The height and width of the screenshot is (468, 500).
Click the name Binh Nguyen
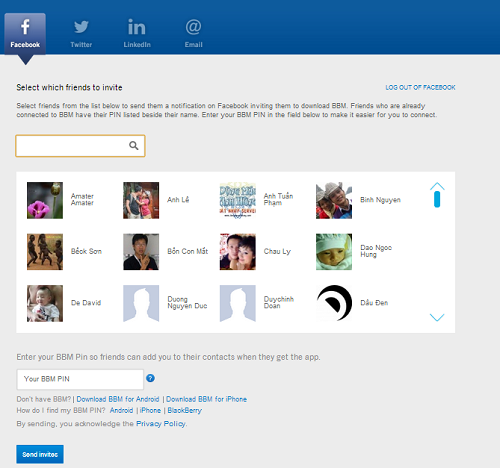[x=380, y=200]
